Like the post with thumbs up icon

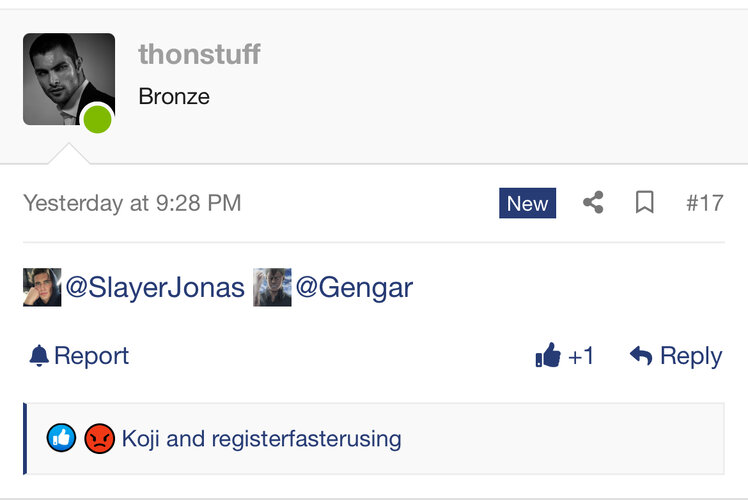[x=548, y=355]
